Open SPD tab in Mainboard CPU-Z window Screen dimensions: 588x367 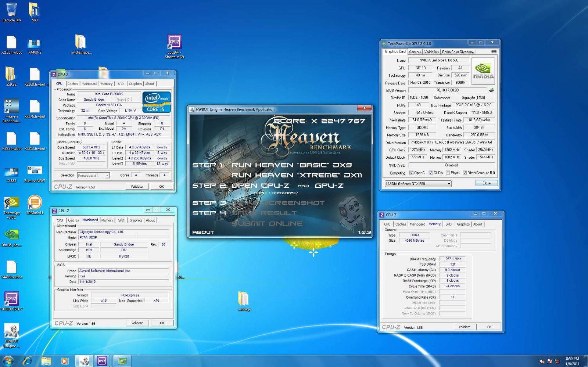tap(121, 220)
